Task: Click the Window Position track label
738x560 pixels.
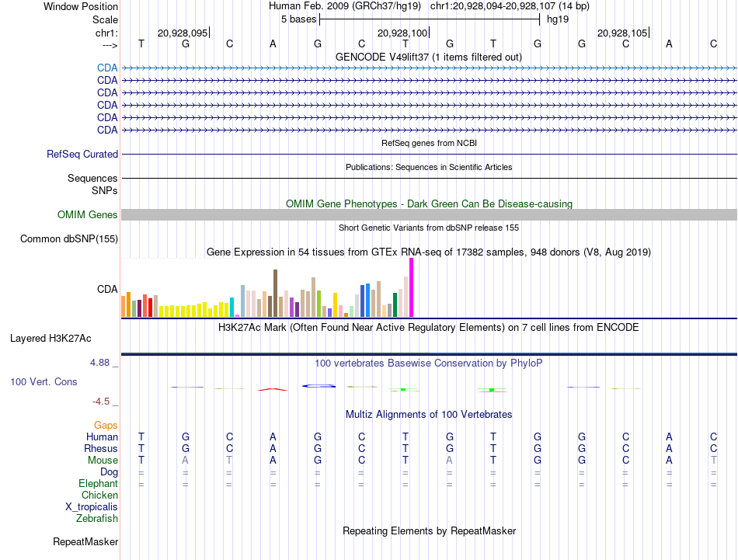Action: (x=81, y=6)
